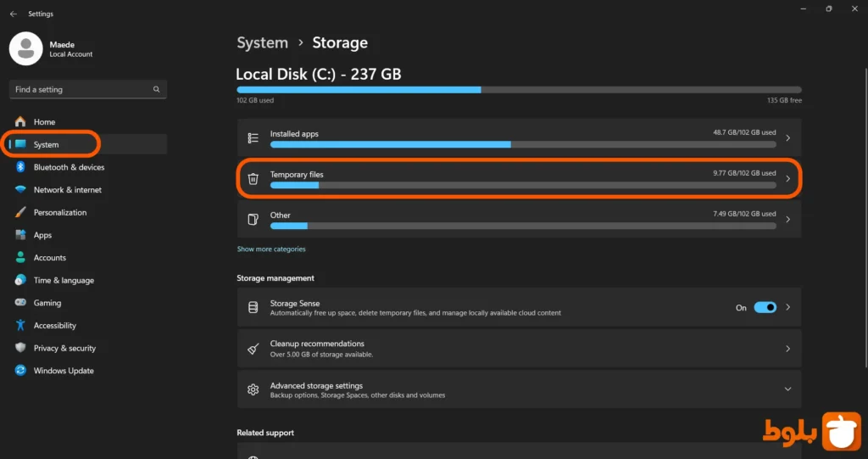
Task: Open the Other storage category row
Action: click(x=519, y=220)
